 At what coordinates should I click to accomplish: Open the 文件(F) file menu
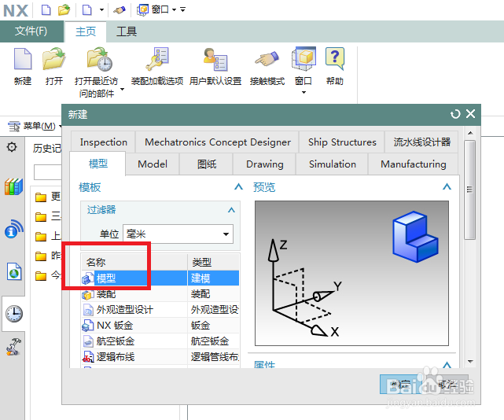(x=31, y=31)
